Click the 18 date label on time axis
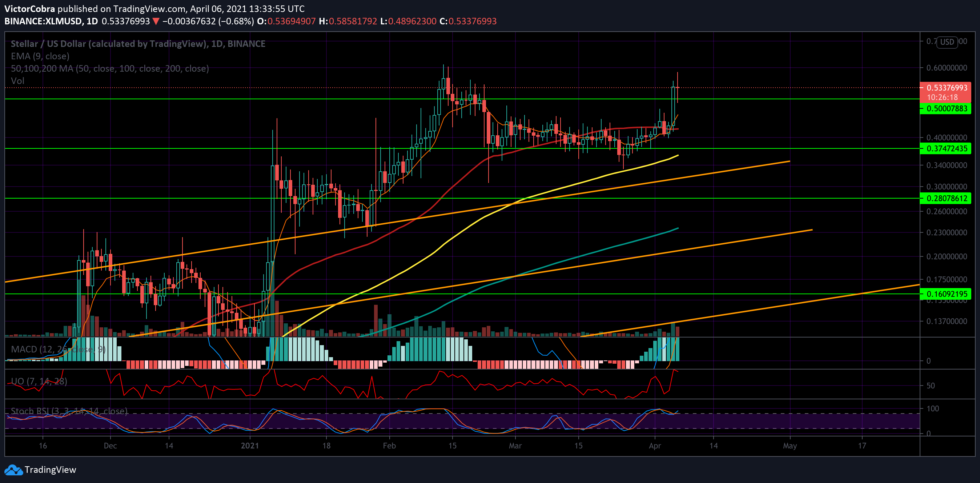980x483 pixels. coord(326,446)
